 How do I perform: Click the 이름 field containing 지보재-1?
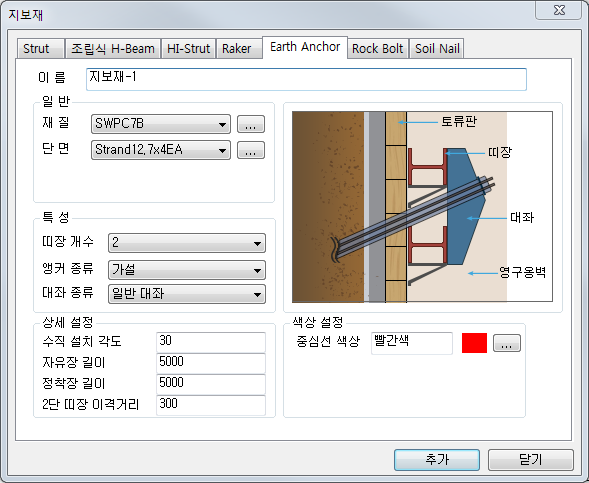point(306,79)
